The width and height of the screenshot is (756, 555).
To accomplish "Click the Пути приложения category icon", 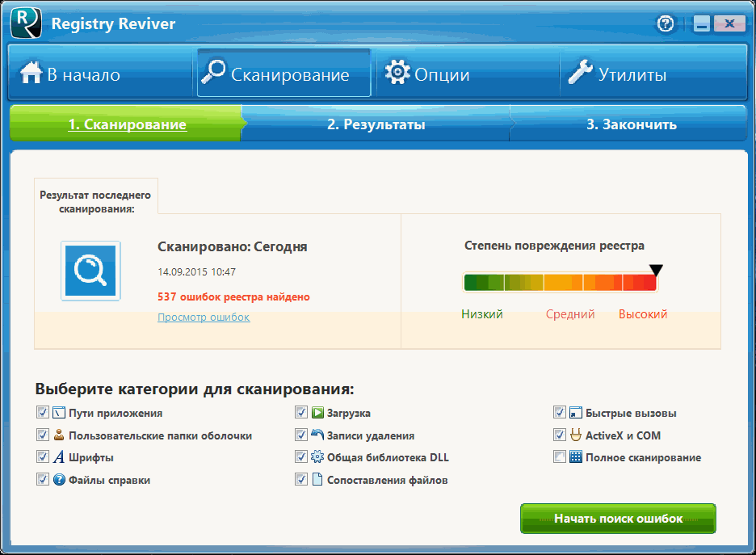I will (x=59, y=413).
